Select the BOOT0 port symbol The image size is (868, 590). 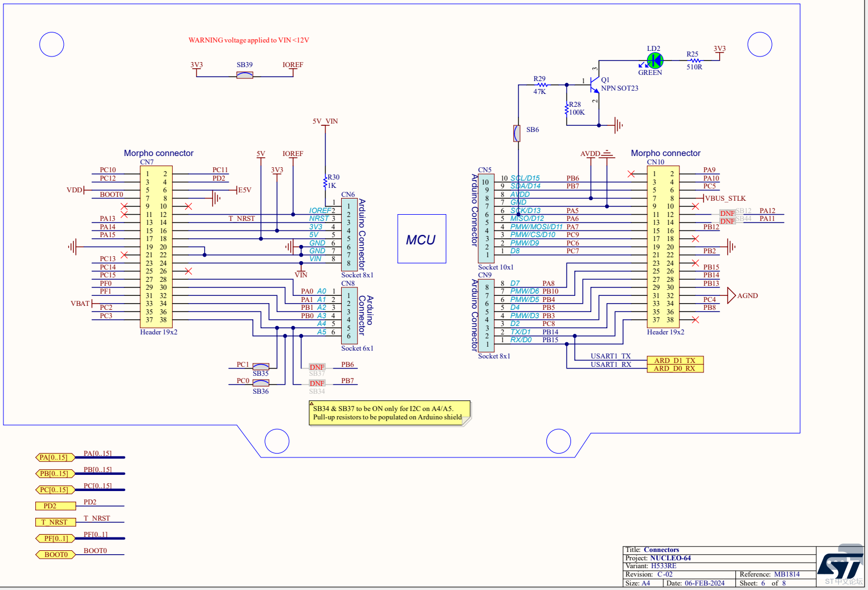(x=55, y=555)
